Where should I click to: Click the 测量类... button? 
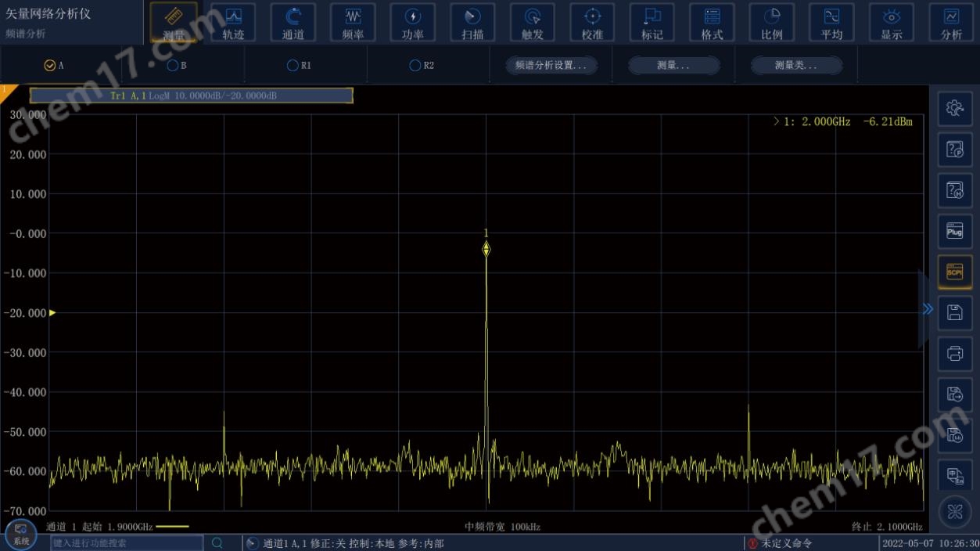click(x=796, y=66)
